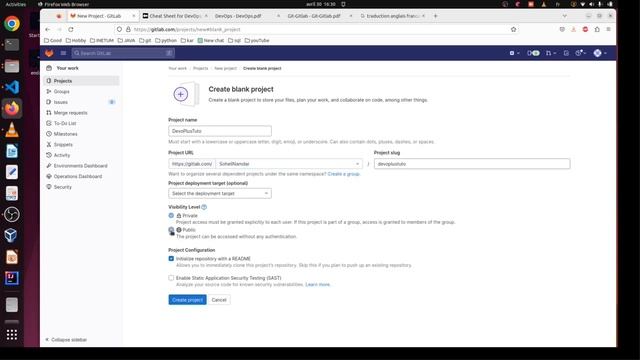
Task: Open Milestones in sidebar
Action: [x=81, y=134]
